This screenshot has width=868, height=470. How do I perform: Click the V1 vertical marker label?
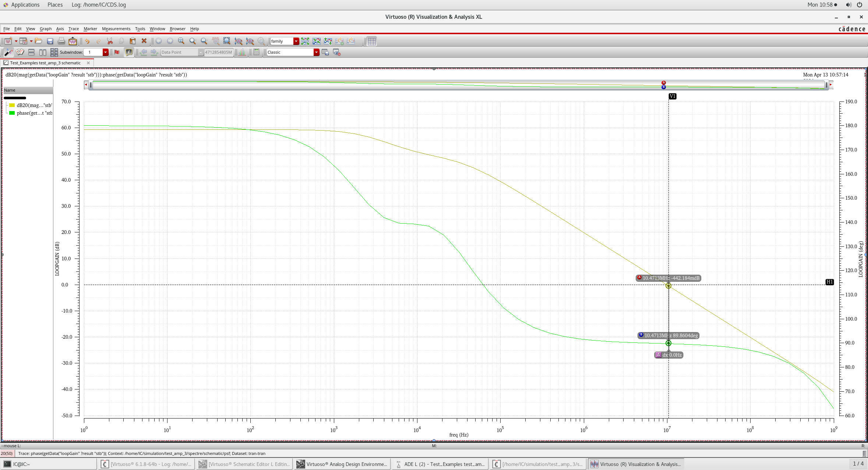[x=673, y=96]
